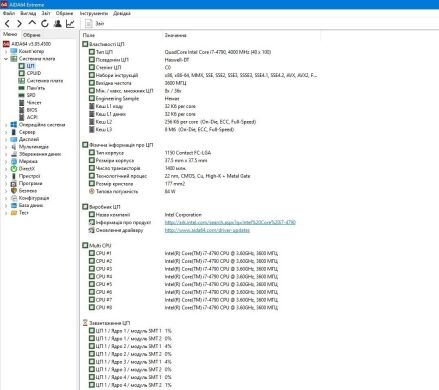Select the Безпека shield icon
This screenshot has width=439, height=390.
(14, 191)
